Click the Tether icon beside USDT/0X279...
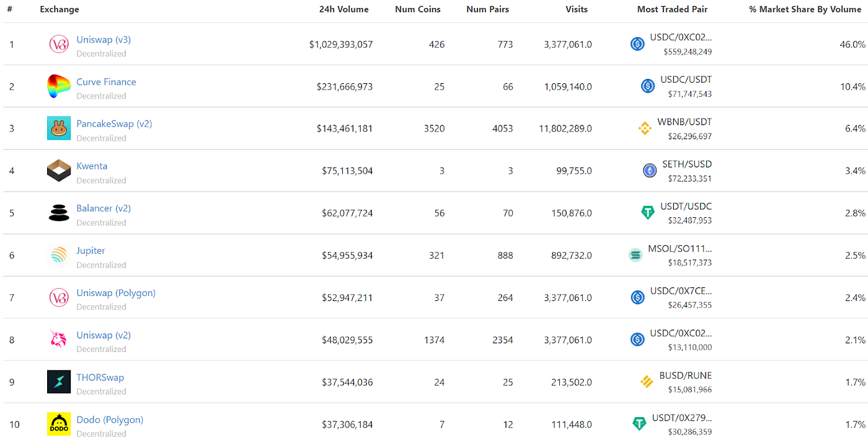The height and width of the screenshot is (445, 868). click(x=639, y=424)
